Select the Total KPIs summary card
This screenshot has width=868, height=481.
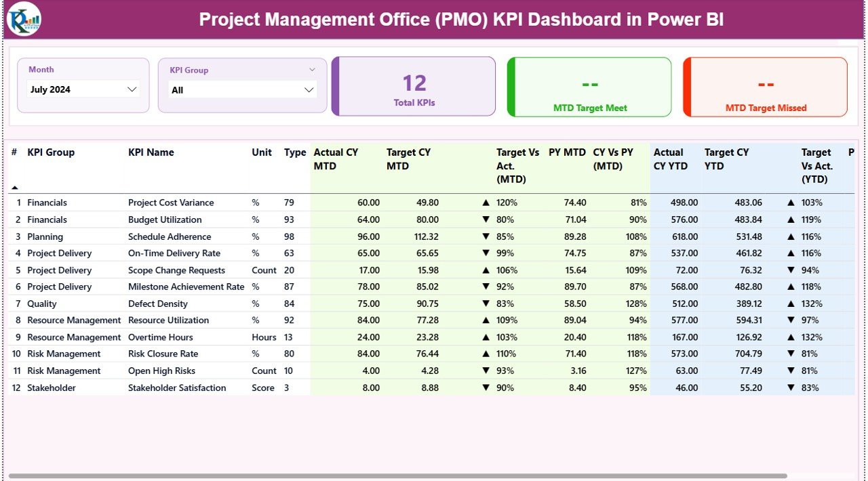pos(414,87)
